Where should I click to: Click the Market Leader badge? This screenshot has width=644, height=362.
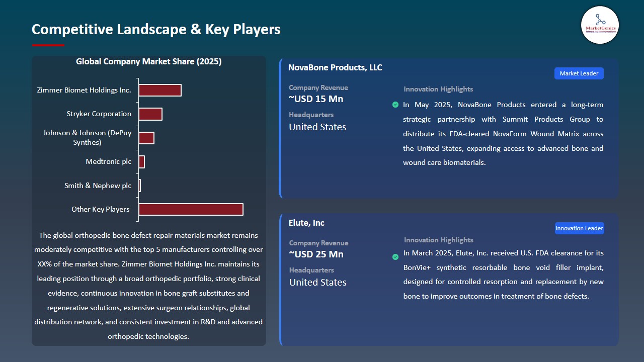tap(579, 73)
